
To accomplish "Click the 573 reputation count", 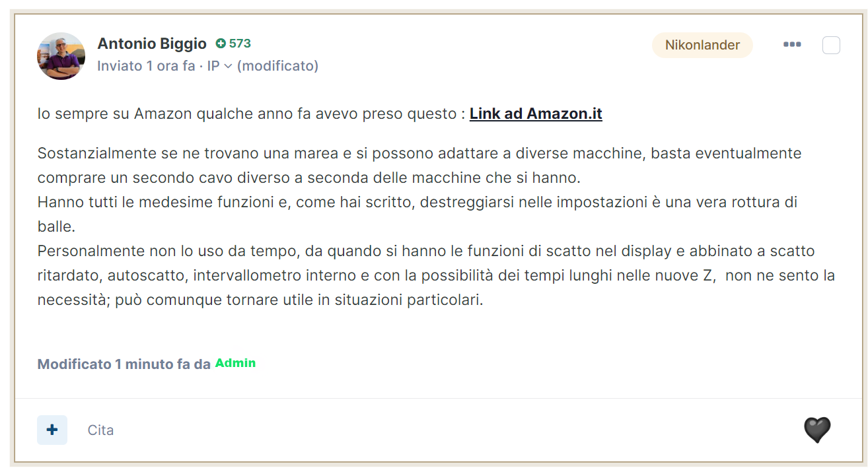I will [x=240, y=44].
